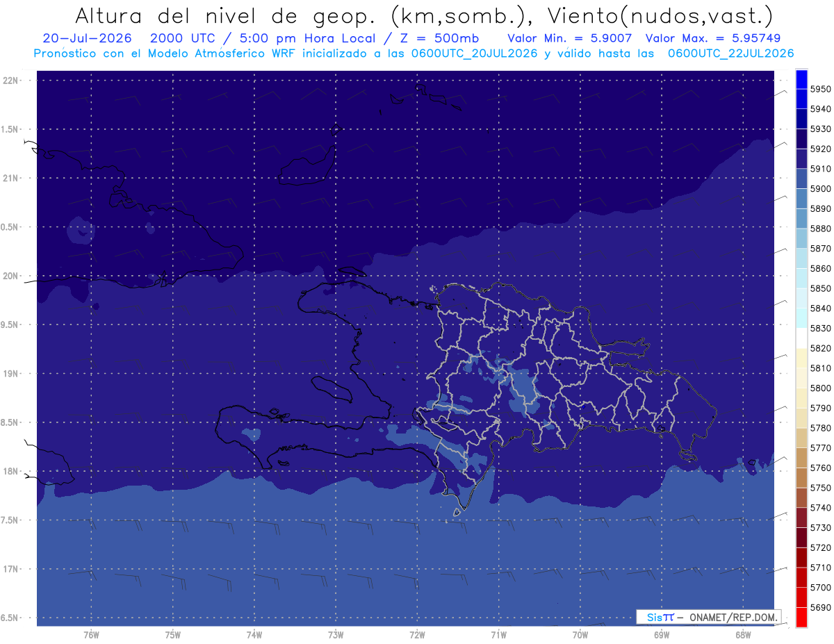Click legend value '5850'
834x644 pixels.
point(821,288)
